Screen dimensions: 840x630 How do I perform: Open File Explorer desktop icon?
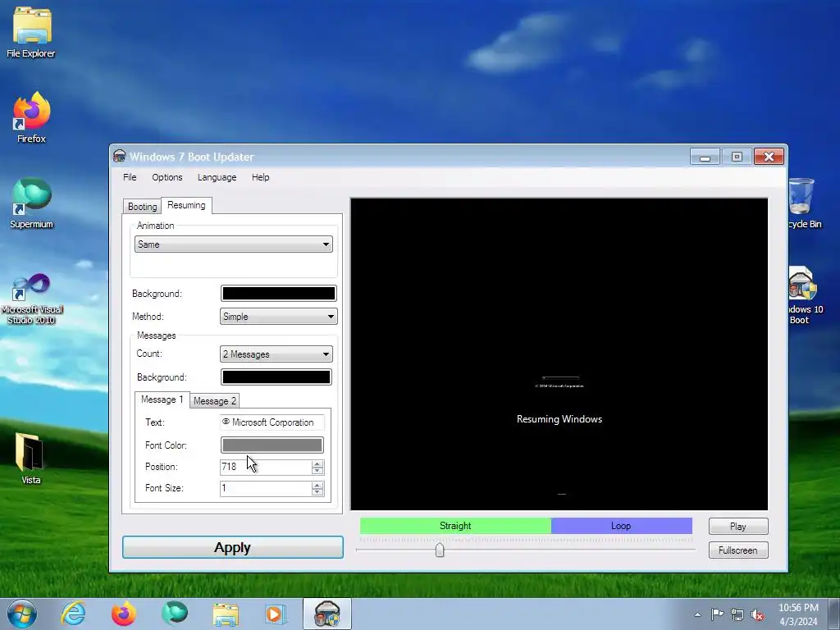(31, 32)
